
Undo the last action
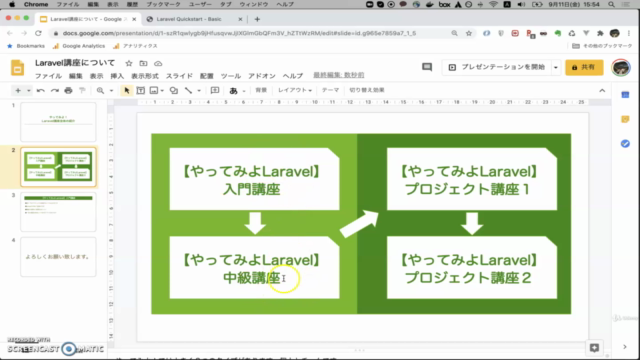tap(40, 91)
